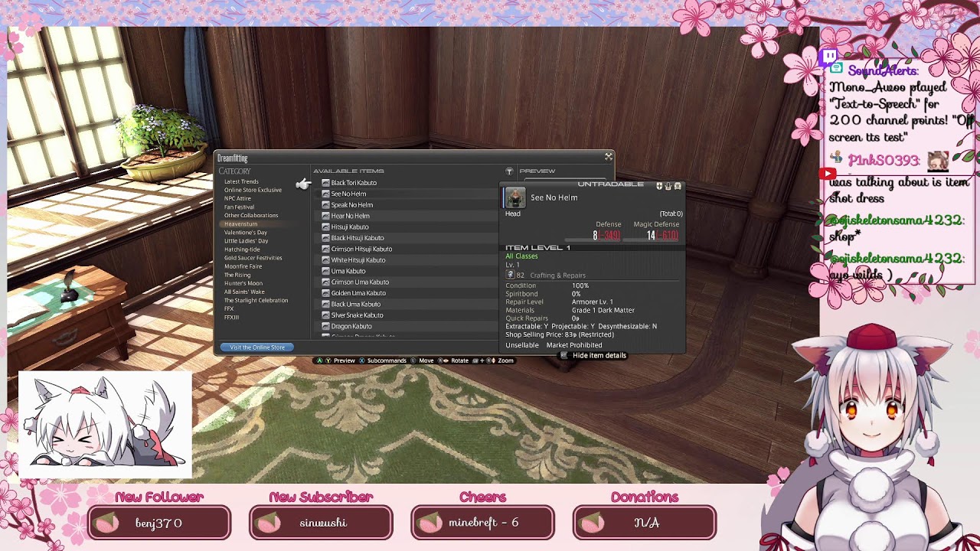The image size is (980, 551).
Task: Click the Hide item details prompt
Action: (x=594, y=355)
